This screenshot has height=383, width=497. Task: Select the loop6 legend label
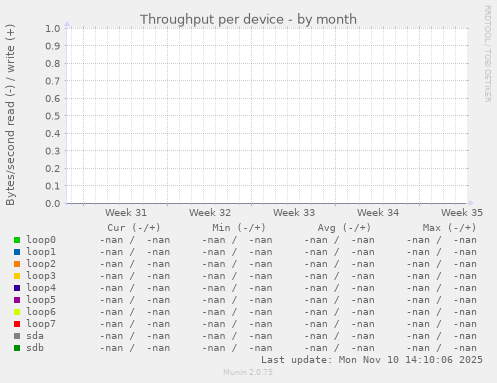click(x=41, y=312)
